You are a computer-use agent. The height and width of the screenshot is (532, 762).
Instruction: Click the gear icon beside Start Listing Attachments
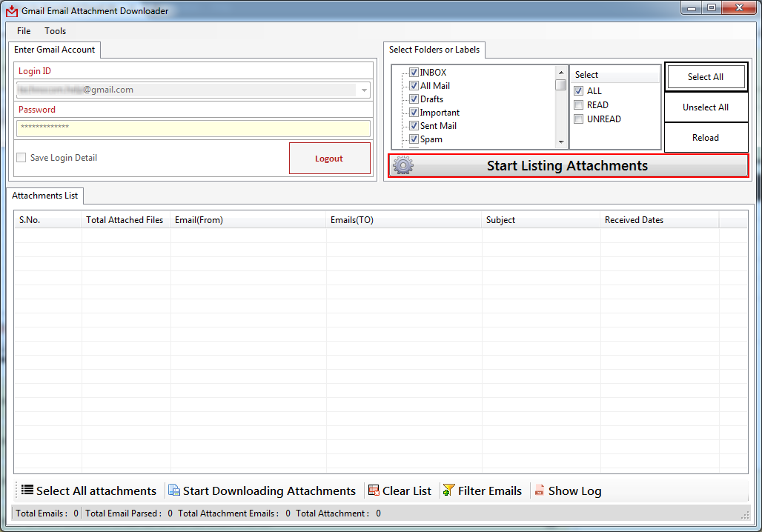[403, 165]
